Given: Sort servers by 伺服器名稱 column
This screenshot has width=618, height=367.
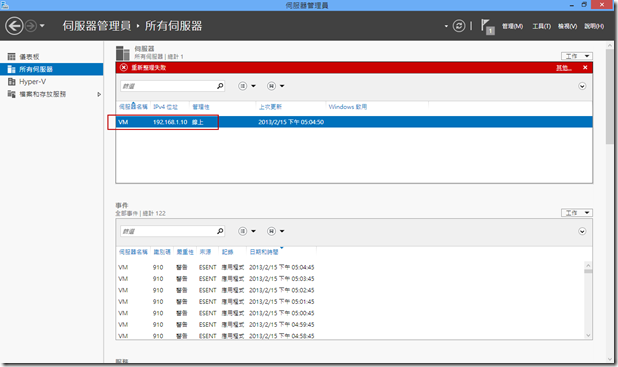Looking at the screenshot, I should coord(133,107).
